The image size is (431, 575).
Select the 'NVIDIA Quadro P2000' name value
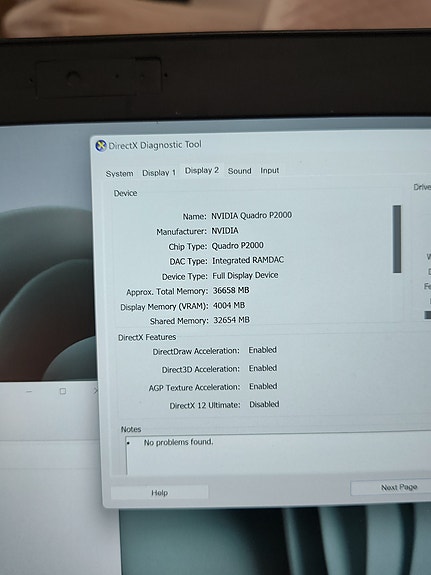pyautogui.click(x=252, y=215)
